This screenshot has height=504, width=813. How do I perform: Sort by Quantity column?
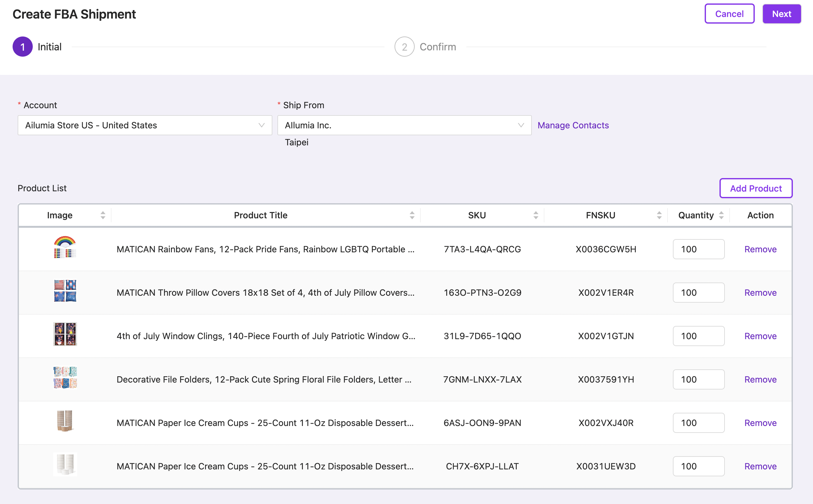click(x=721, y=215)
